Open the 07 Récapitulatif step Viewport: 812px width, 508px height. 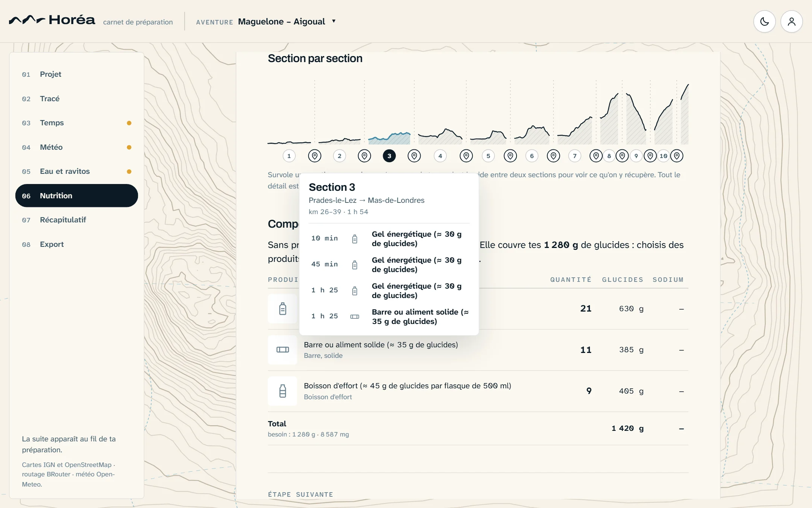pyautogui.click(x=76, y=220)
